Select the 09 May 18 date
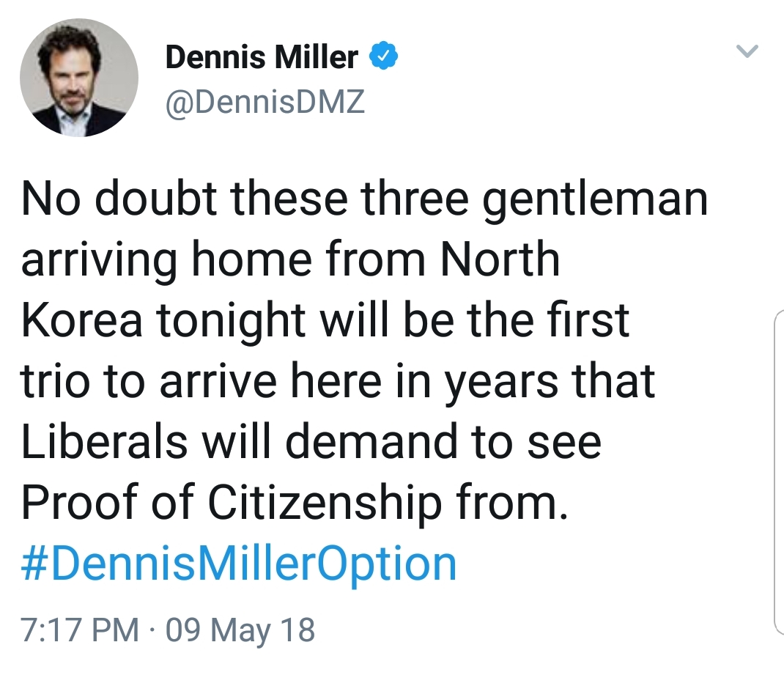 pos(240,630)
